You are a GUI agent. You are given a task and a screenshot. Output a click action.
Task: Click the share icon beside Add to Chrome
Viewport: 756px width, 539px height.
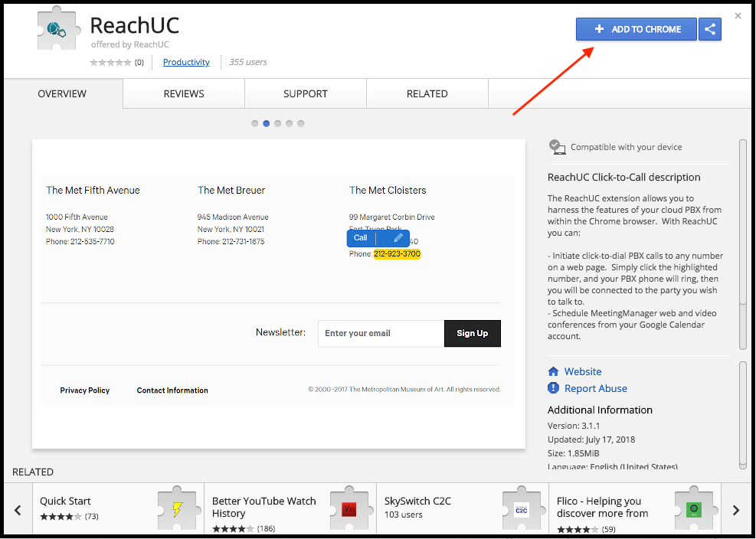coord(709,28)
